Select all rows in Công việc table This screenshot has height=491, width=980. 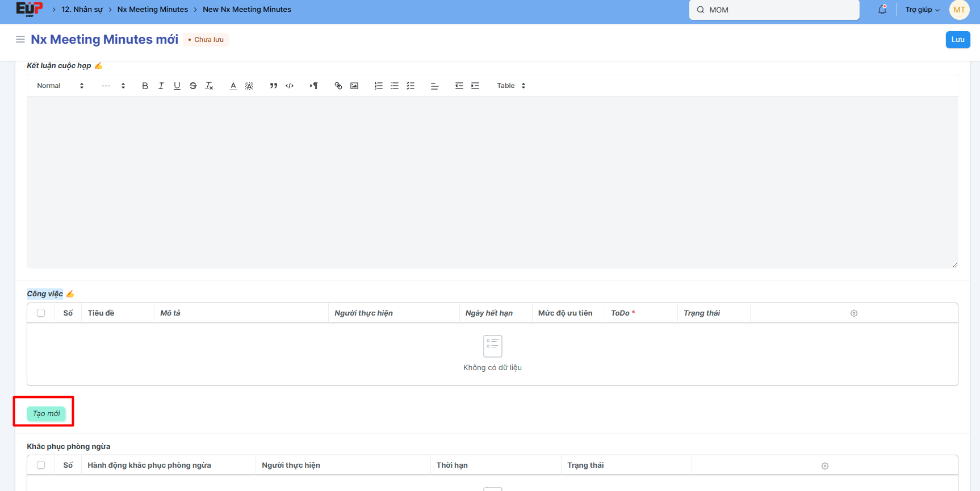click(41, 313)
